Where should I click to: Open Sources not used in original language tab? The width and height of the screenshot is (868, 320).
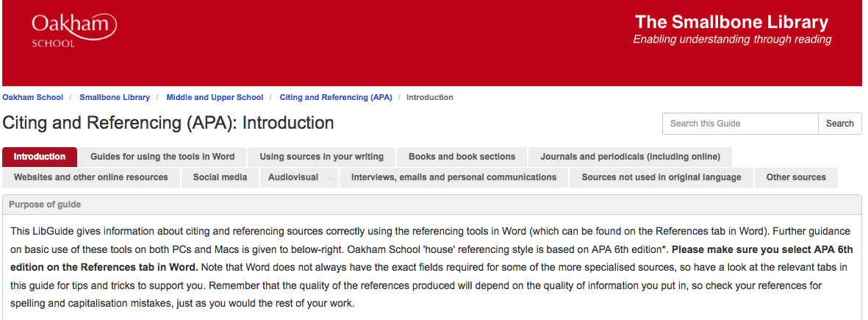(x=661, y=178)
